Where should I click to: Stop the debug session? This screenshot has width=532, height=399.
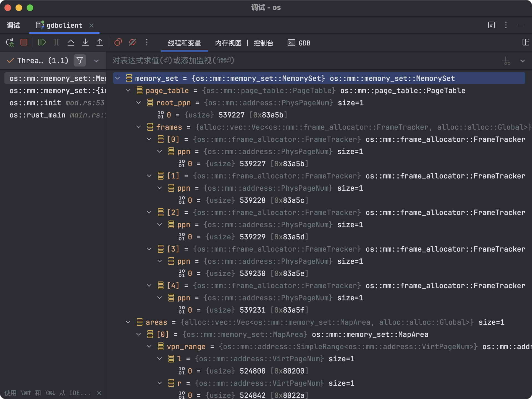[24, 42]
